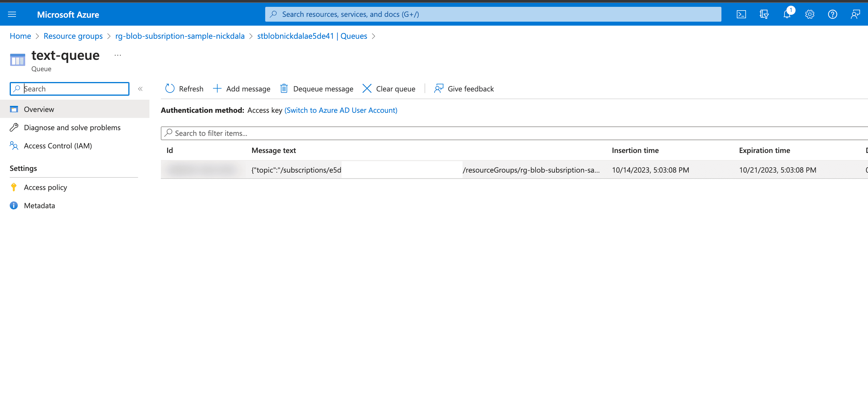Click Clear queue button label
Viewport: 868px width, 413px height.
(x=396, y=89)
